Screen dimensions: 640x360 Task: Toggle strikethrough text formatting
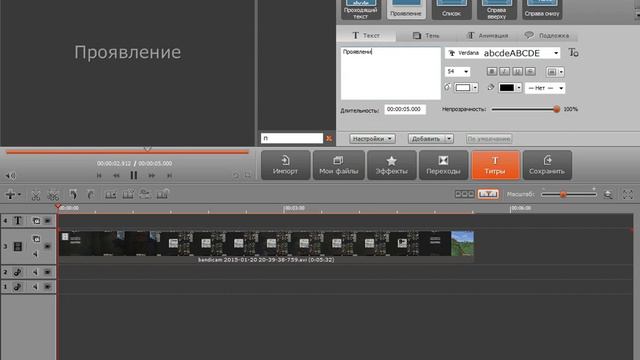click(530, 71)
